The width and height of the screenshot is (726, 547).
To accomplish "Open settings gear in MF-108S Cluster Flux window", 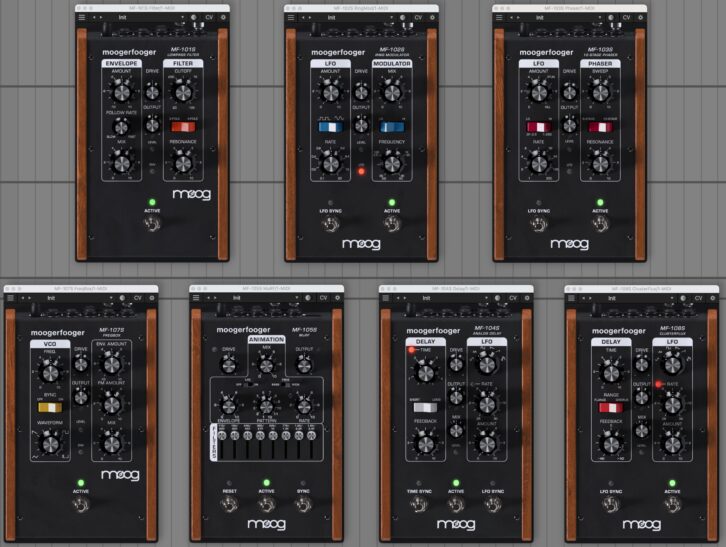I will tap(713, 298).
